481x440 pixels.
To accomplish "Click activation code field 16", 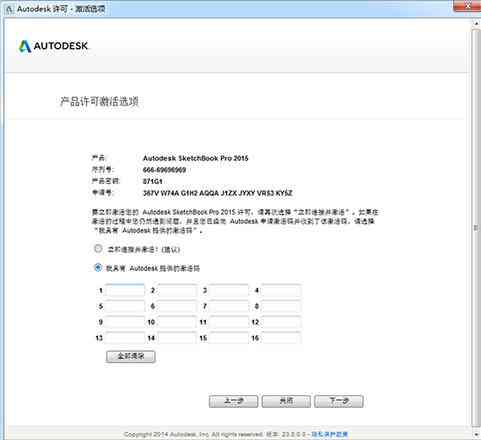I will pos(281,338).
